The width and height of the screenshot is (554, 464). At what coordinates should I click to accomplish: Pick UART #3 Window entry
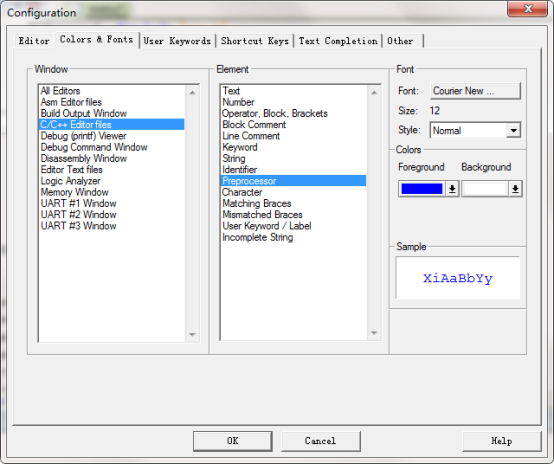(112, 226)
